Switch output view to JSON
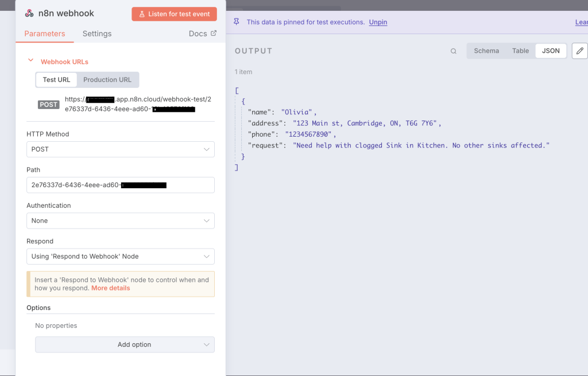 tap(551, 51)
